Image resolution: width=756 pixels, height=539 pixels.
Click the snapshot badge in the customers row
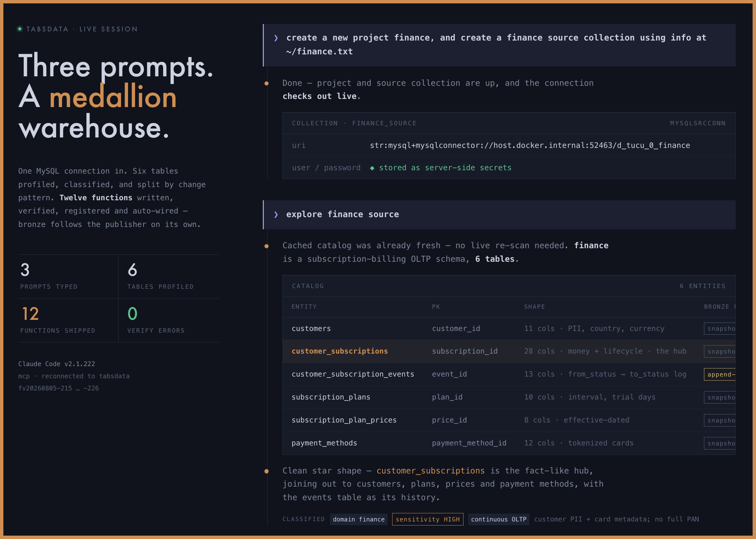[720, 329]
